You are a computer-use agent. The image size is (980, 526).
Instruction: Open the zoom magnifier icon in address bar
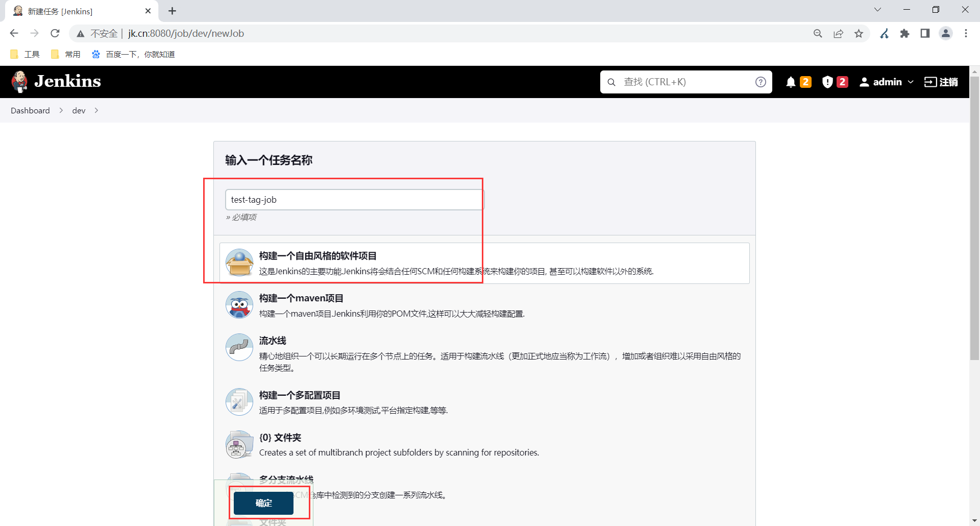tap(818, 33)
